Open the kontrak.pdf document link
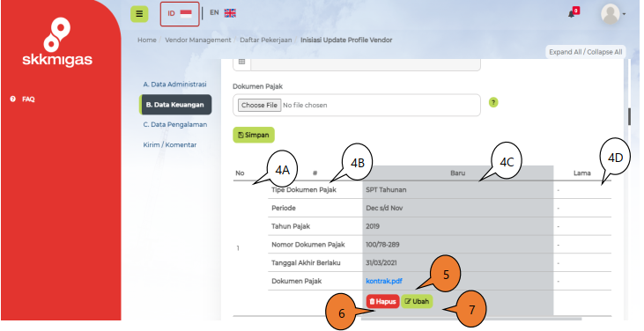 coord(384,281)
